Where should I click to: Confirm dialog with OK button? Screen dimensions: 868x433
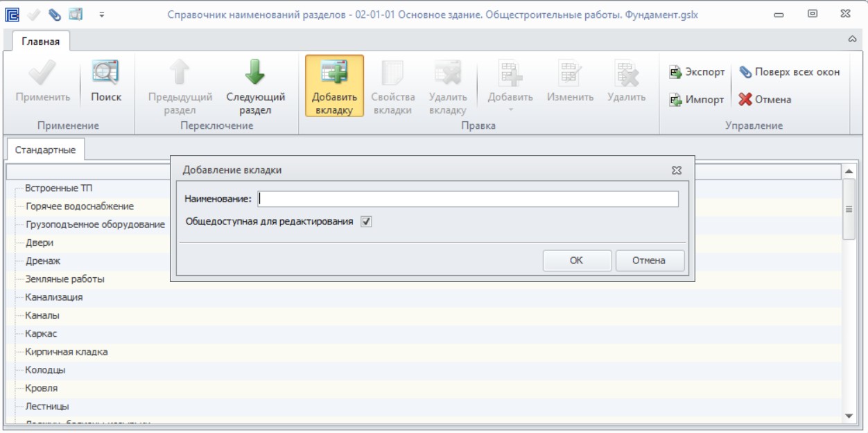tap(577, 260)
